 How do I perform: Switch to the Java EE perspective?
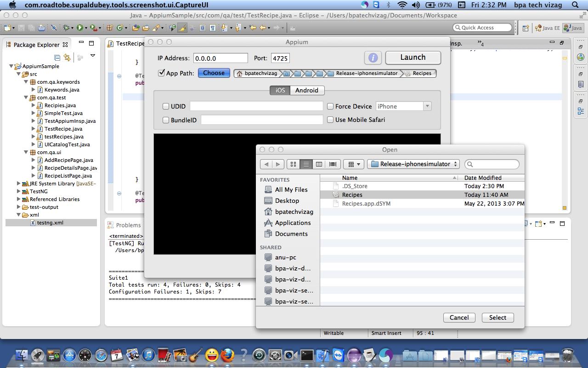tap(547, 28)
